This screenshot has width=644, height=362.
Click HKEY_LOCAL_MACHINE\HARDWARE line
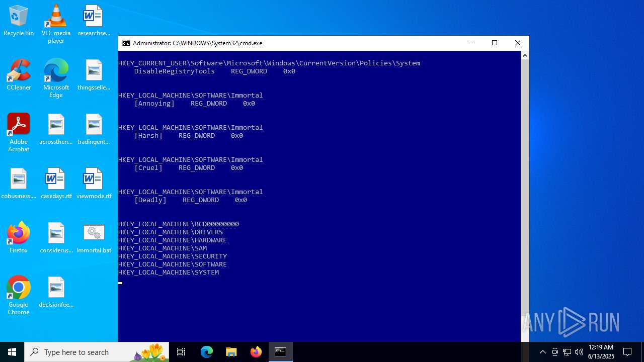pyautogui.click(x=173, y=240)
